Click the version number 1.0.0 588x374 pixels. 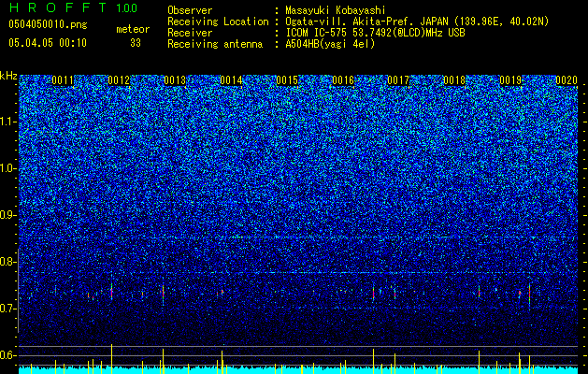pyautogui.click(x=126, y=7)
